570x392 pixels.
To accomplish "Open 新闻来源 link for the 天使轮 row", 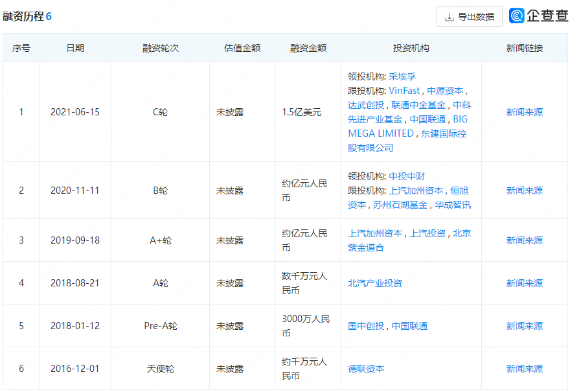I will coord(524,369).
